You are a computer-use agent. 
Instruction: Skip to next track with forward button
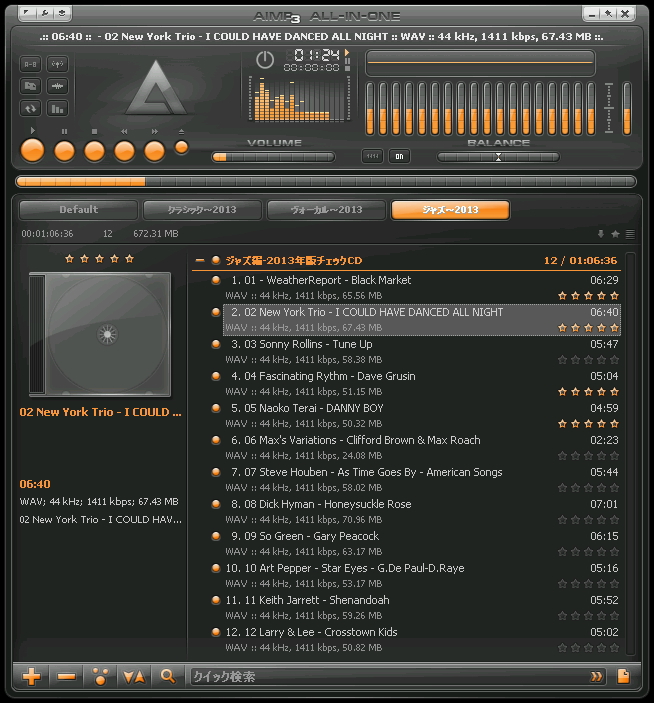(155, 151)
